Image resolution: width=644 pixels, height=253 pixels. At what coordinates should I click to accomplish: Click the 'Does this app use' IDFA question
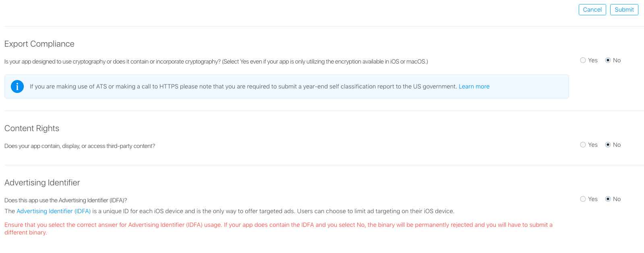[x=66, y=200]
